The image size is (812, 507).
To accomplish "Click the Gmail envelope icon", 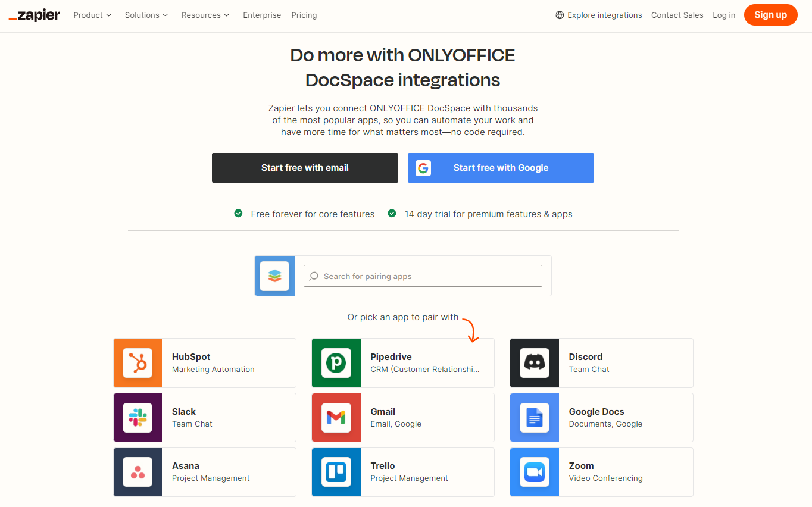I will coord(336,417).
